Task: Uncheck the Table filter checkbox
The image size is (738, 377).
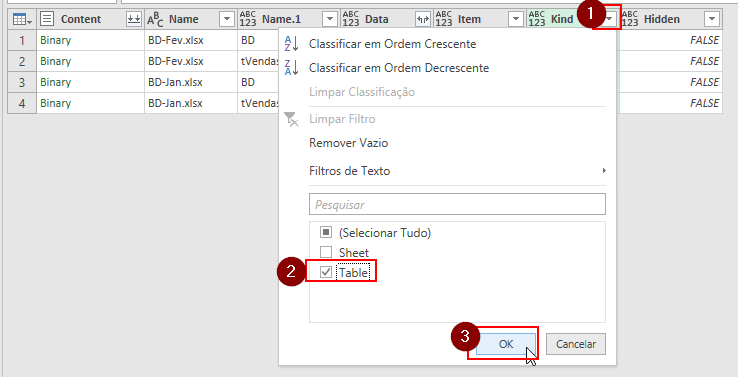Action: tap(326, 272)
